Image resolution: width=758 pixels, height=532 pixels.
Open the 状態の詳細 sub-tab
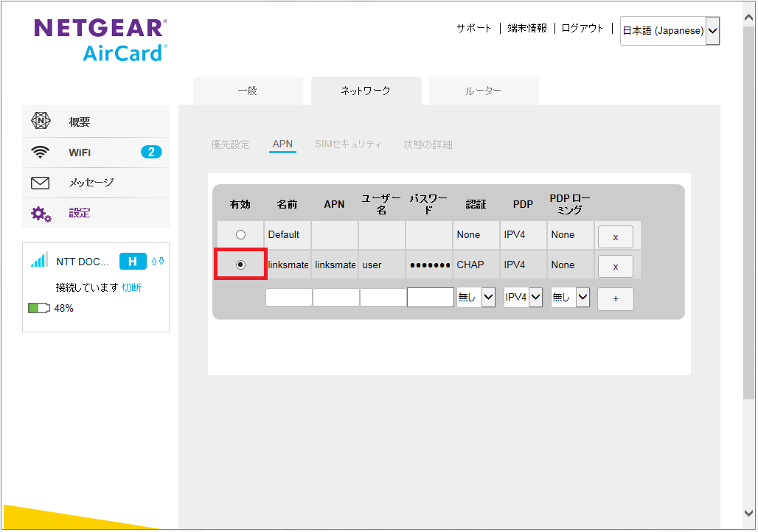click(x=428, y=144)
